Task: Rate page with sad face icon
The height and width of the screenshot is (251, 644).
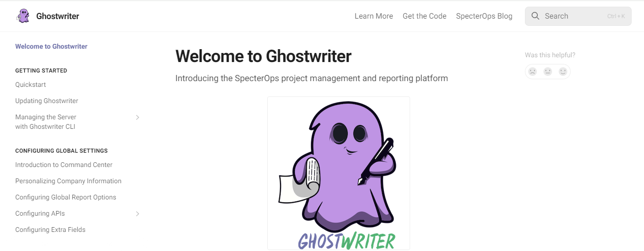Action: 533,72
